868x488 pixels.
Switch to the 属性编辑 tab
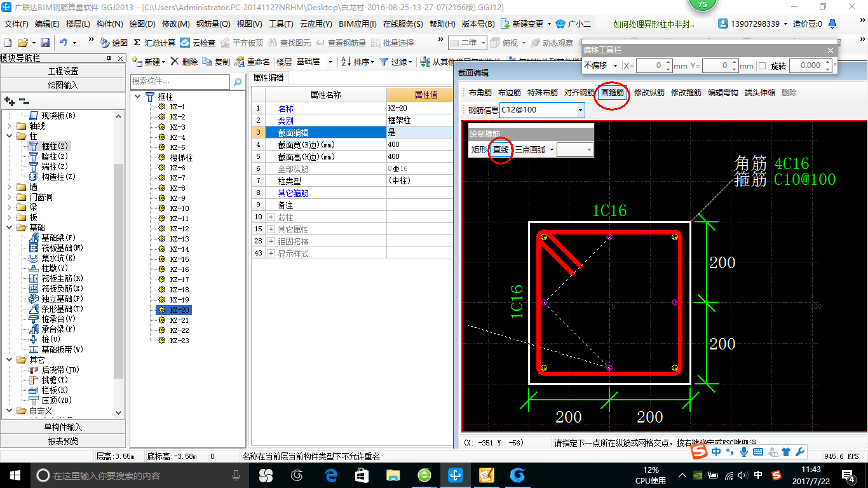[268, 78]
